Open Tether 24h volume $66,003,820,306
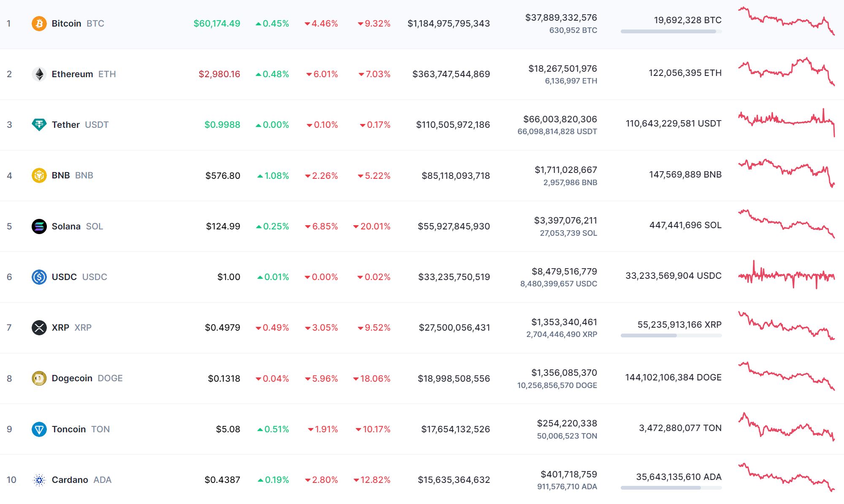This screenshot has height=504, width=844. click(560, 119)
